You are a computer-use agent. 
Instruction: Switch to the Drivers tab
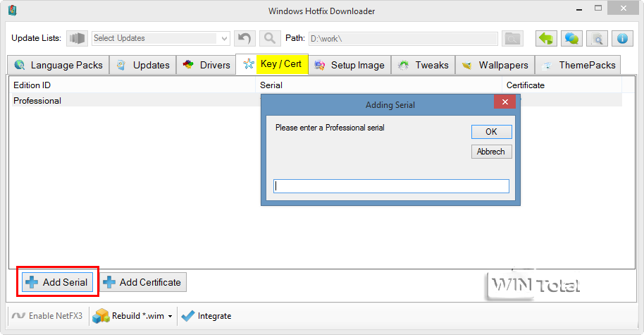[206, 65]
